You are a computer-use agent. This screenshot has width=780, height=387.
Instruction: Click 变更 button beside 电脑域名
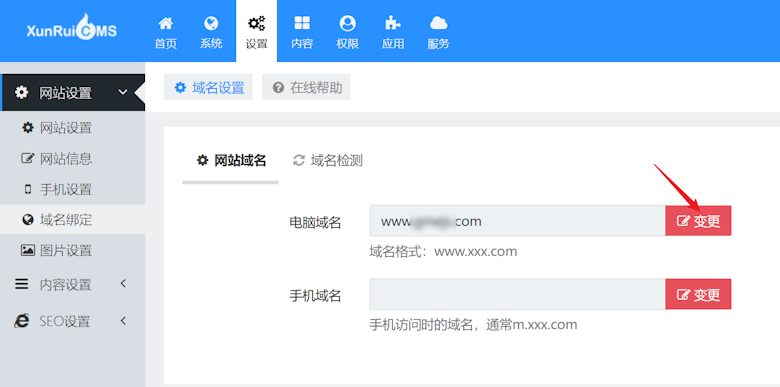pyautogui.click(x=698, y=221)
